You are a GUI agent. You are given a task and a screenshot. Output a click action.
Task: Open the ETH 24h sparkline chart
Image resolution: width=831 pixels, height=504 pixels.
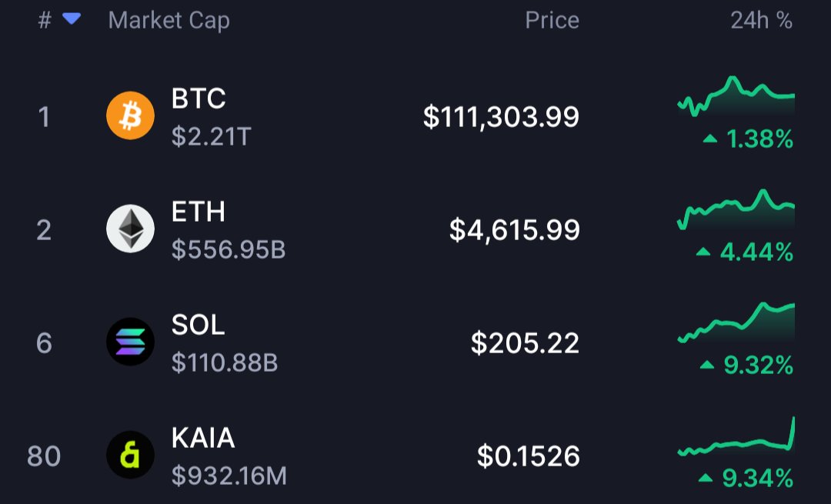click(736, 209)
